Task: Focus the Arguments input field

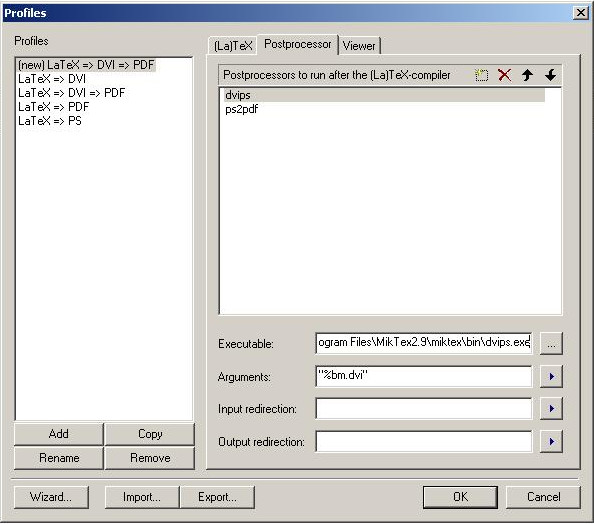Action: click(424, 376)
